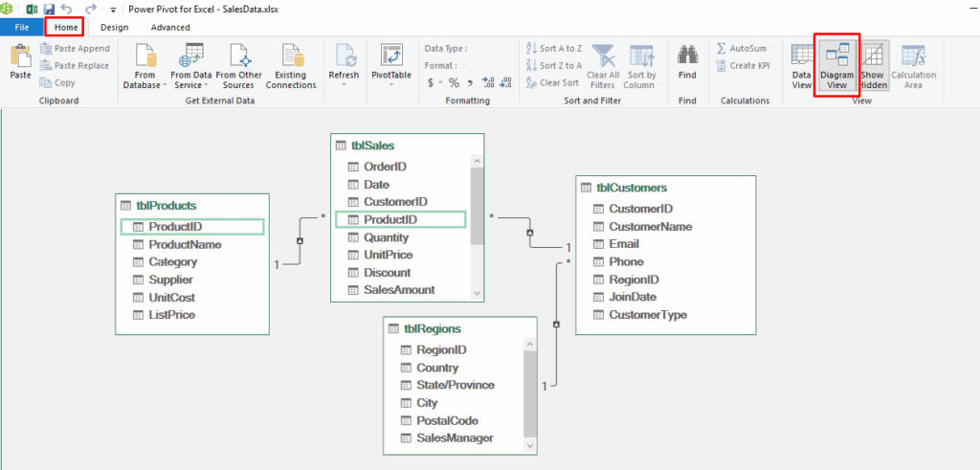Open the Design ribbon tab

point(114,28)
